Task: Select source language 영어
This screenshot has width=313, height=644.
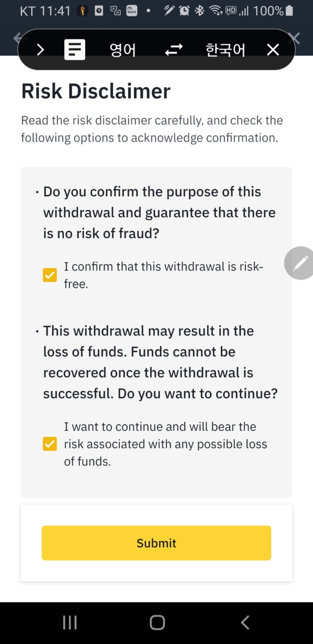Action: click(122, 50)
